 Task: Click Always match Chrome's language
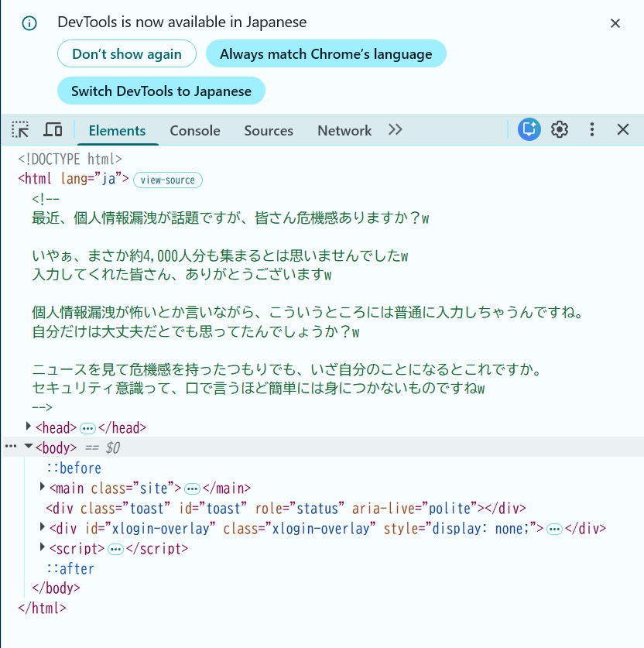point(326,53)
